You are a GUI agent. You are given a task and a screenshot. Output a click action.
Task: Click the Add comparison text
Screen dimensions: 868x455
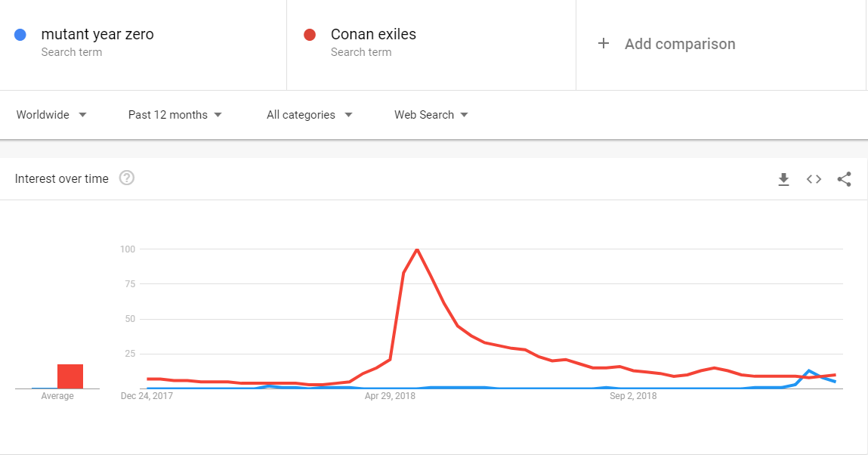pyautogui.click(x=680, y=44)
